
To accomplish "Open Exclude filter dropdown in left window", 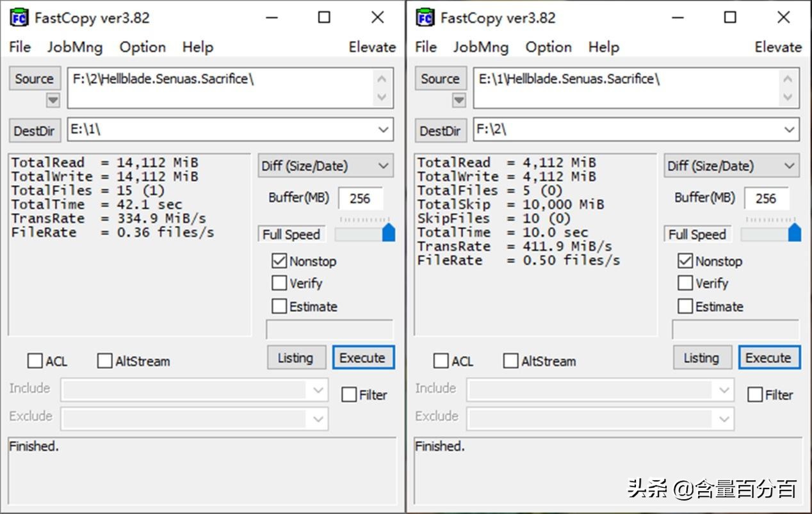I will [318, 419].
